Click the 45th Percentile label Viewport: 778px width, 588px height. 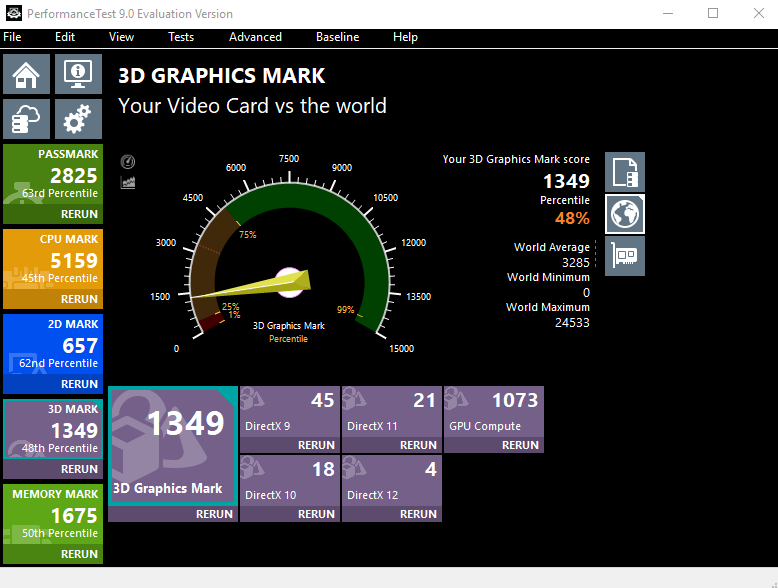coord(60,278)
